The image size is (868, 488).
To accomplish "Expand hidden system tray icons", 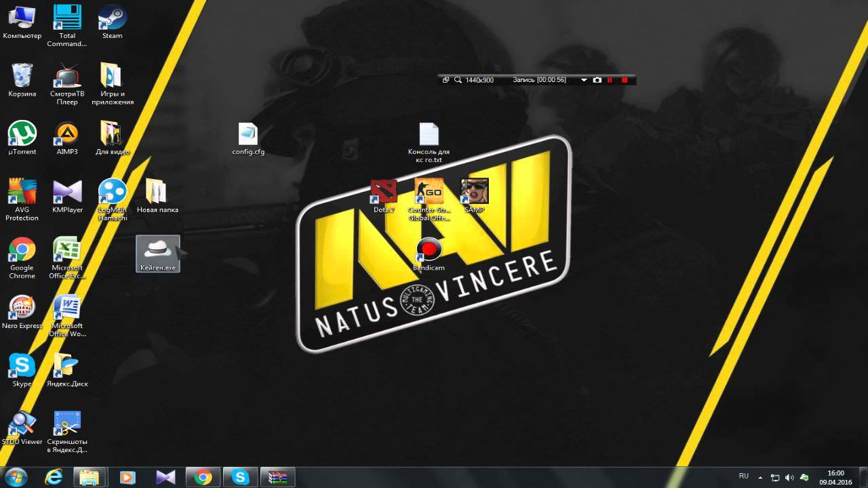I will click(x=760, y=477).
